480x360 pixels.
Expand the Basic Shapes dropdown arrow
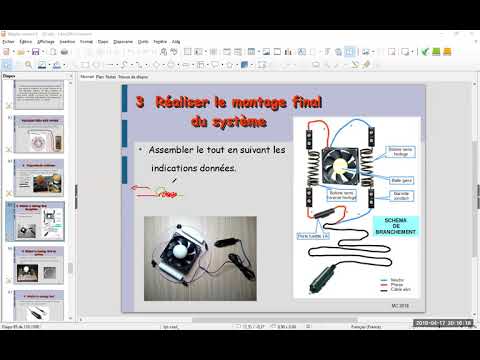(163, 65)
